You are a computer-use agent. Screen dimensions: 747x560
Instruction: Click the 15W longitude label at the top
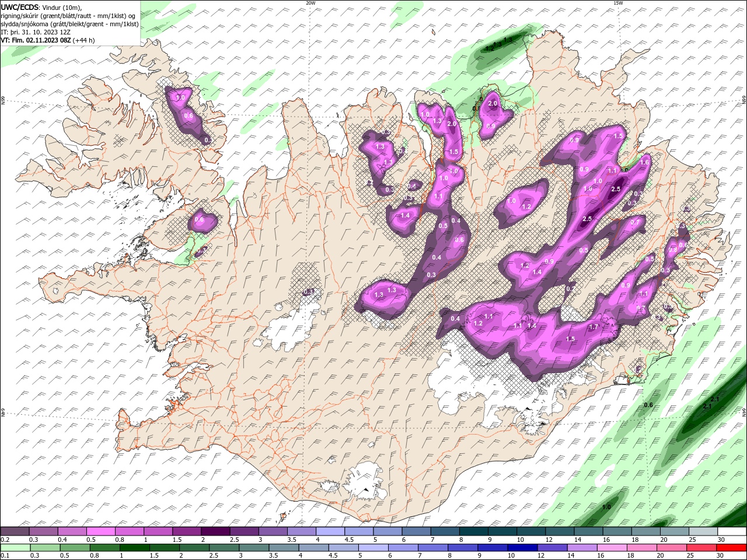(x=618, y=3)
